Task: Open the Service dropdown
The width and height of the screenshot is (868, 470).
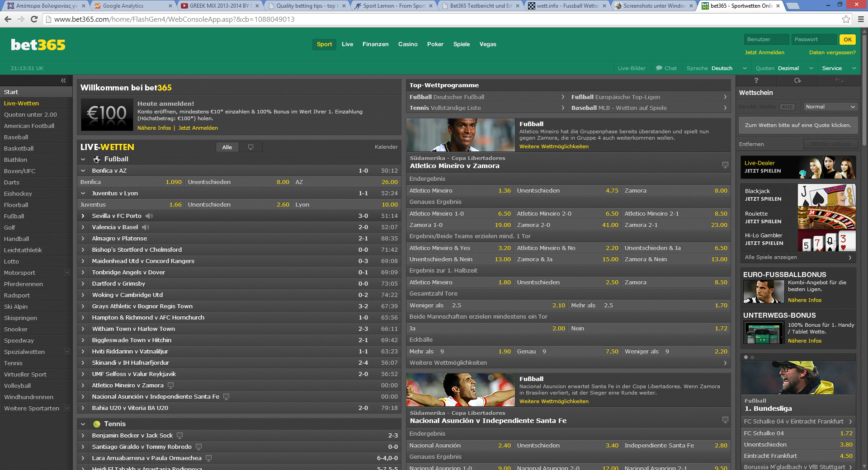Action: (x=839, y=68)
